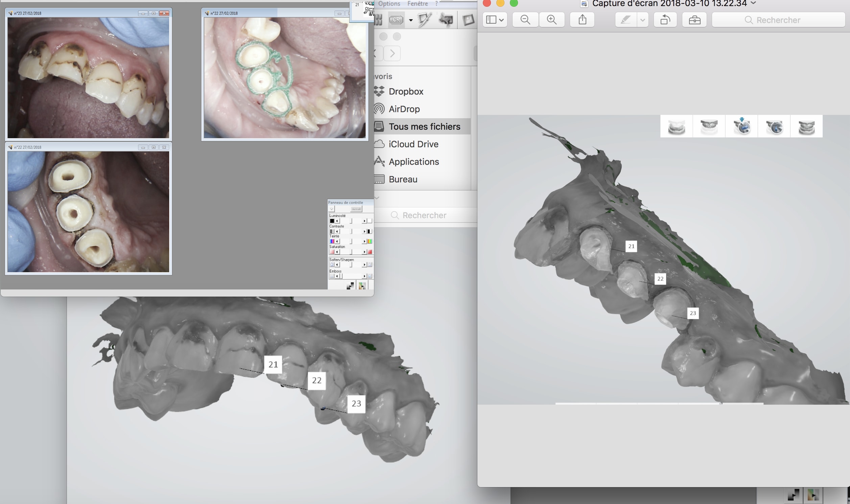Click the large 21 label on left model

click(273, 364)
